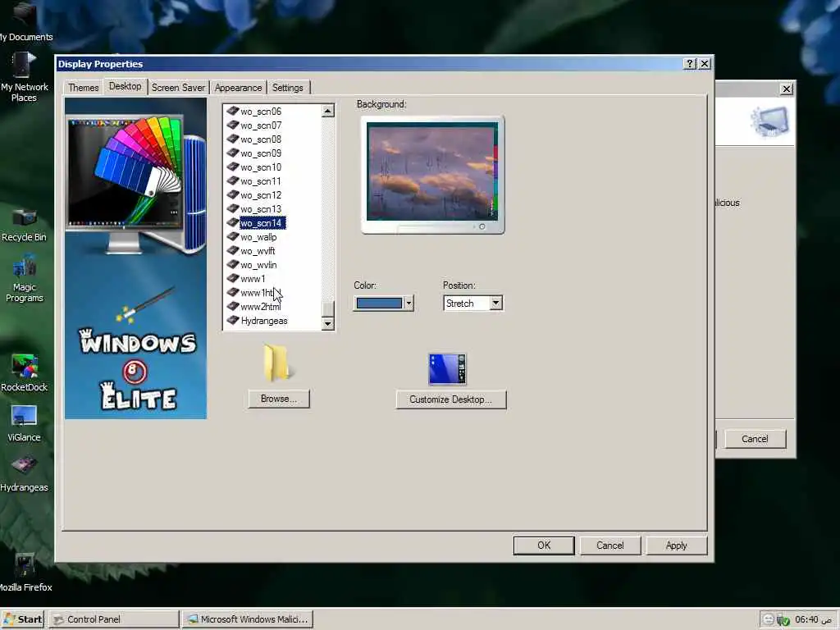The image size is (840, 630).
Task: Select highlighted wo_scn14 entry
Action: 262,223
